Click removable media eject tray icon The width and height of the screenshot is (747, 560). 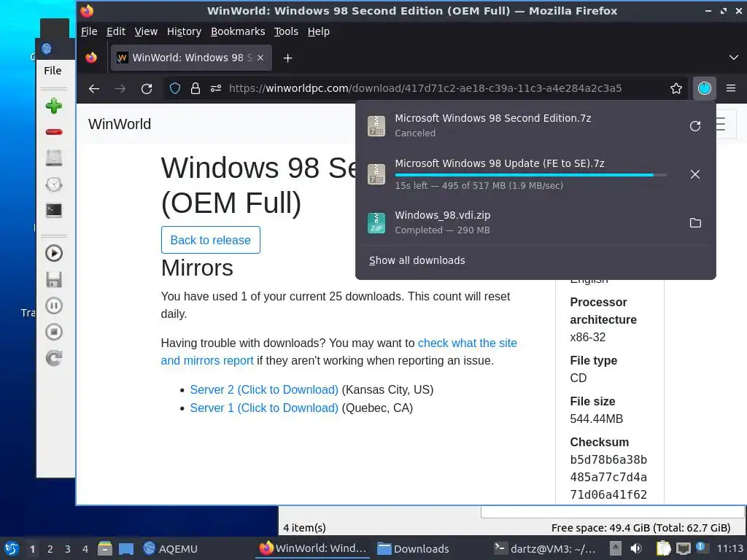tap(616, 548)
